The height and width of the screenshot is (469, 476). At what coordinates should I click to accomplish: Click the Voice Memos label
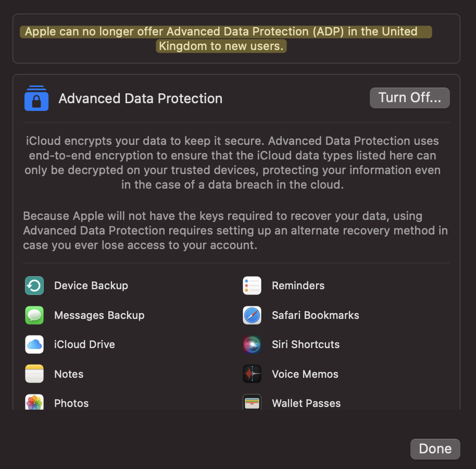pyautogui.click(x=305, y=374)
